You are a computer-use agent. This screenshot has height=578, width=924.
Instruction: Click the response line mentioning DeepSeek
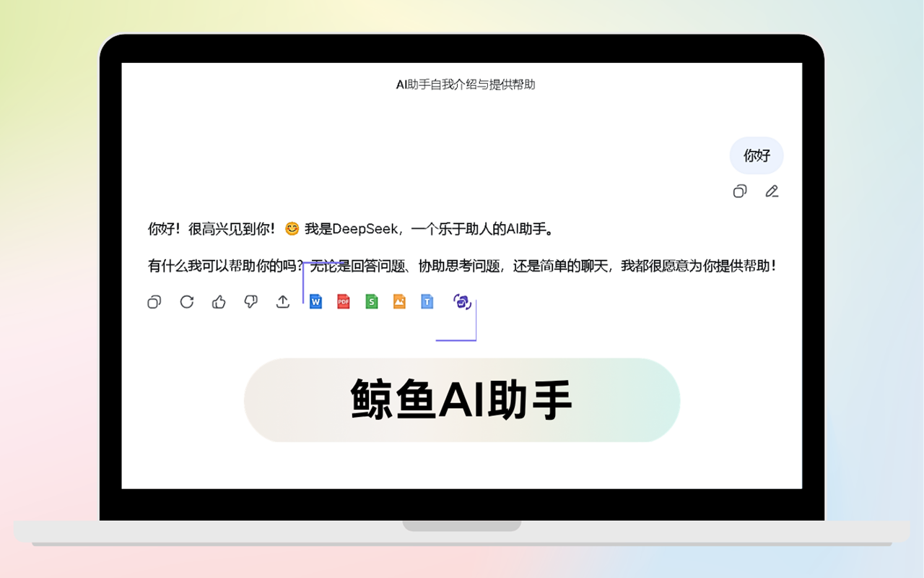click(x=351, y=229)
